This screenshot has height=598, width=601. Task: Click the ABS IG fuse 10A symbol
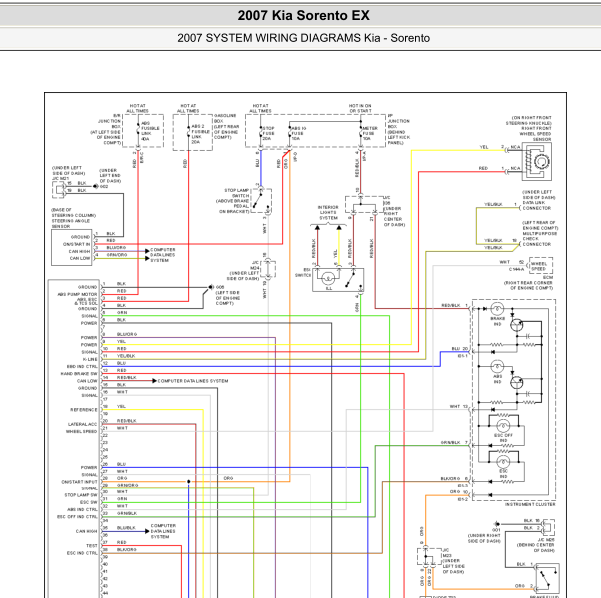coord(290,132)
